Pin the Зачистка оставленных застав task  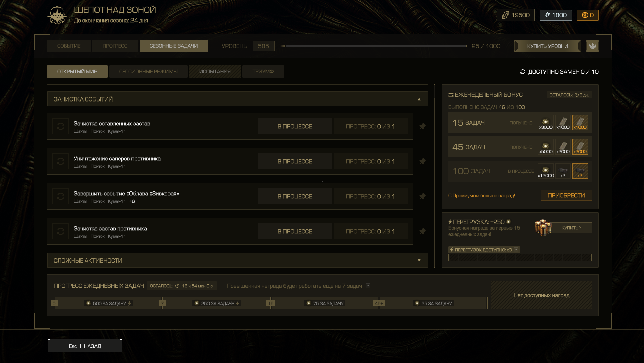[422, 126]
